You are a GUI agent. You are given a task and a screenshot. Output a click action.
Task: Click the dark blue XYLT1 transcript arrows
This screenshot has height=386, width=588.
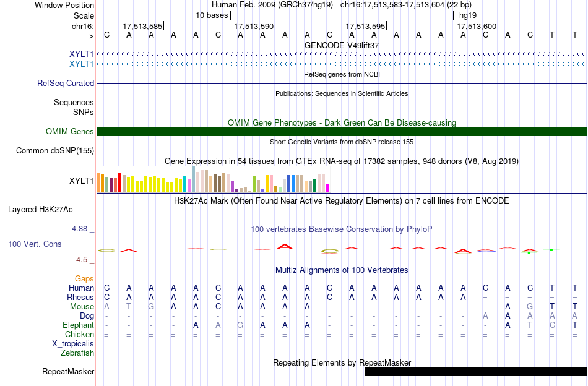point(342,54)
